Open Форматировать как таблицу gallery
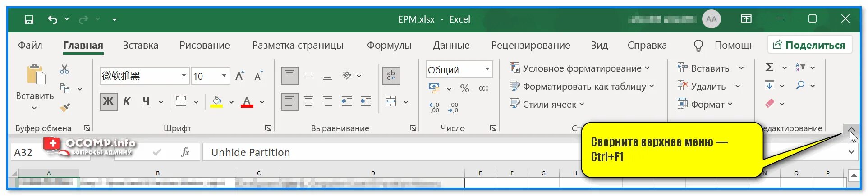The image size is (868, 196). (582, 87)
